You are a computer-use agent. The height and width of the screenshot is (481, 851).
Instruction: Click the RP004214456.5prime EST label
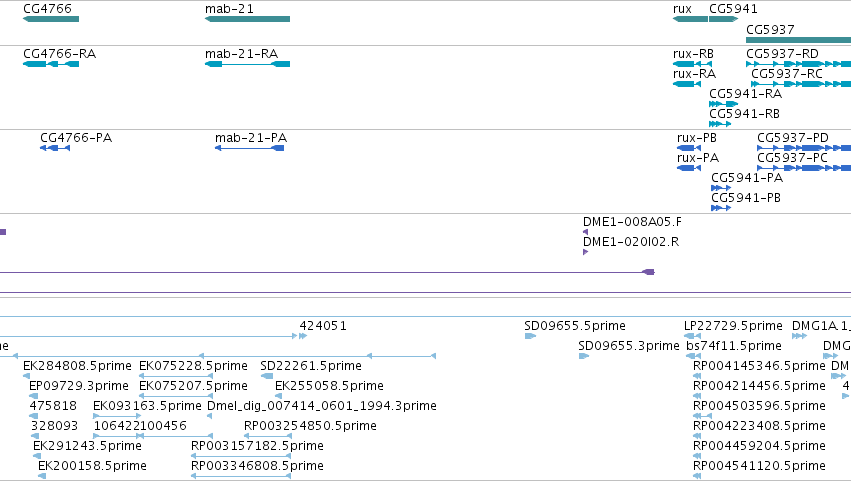(759, 386)
